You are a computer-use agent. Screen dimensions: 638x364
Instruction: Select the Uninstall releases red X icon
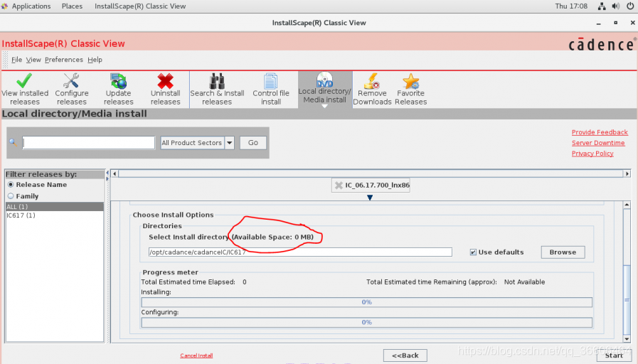(x=165, y=81)
